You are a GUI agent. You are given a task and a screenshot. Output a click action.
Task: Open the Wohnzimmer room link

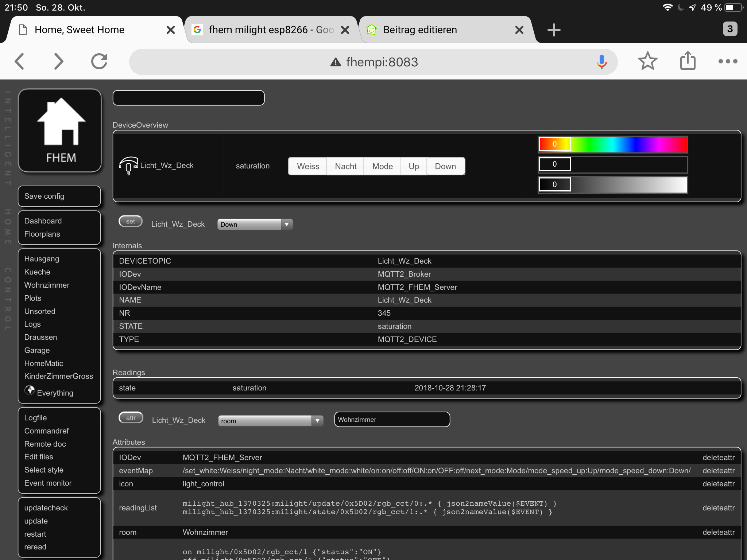(x=47, y=285)
